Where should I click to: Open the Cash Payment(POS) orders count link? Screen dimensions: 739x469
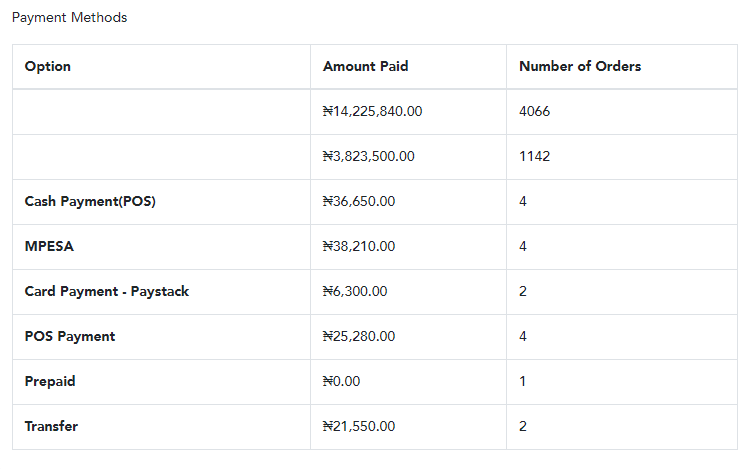pyautogui.click(x=523, y=202)
